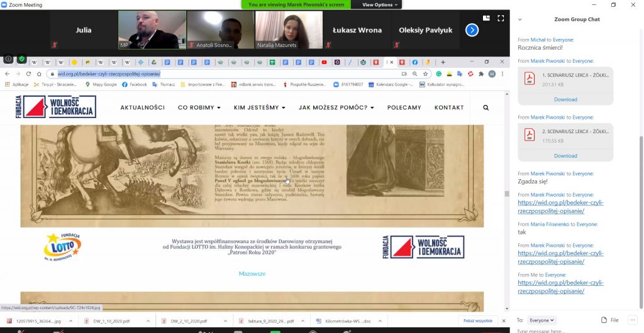The height and width of the screenshot is (333, 644).
Task: Switch Zoom to gallery view layout icon
Action: pos(486,18)
